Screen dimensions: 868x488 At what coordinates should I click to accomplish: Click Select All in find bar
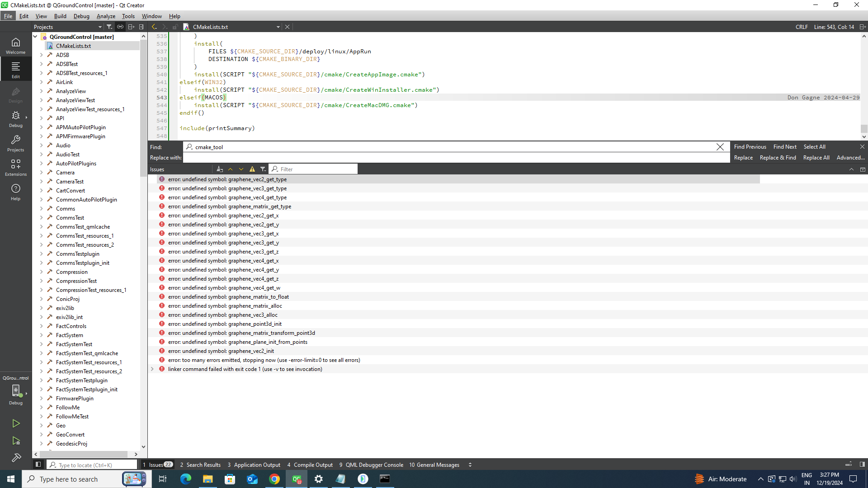click(814, 147)
